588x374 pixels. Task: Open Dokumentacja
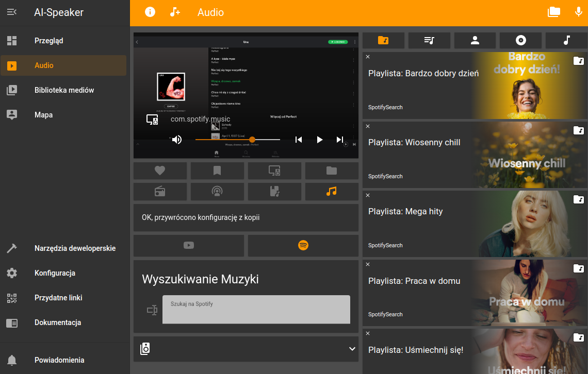(x=63, y=322)
